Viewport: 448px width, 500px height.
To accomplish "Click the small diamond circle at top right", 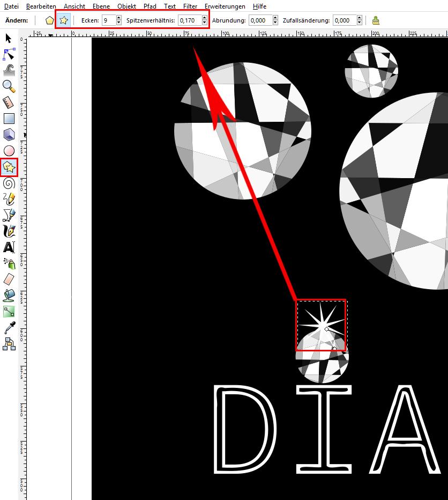I will (371, 71).
